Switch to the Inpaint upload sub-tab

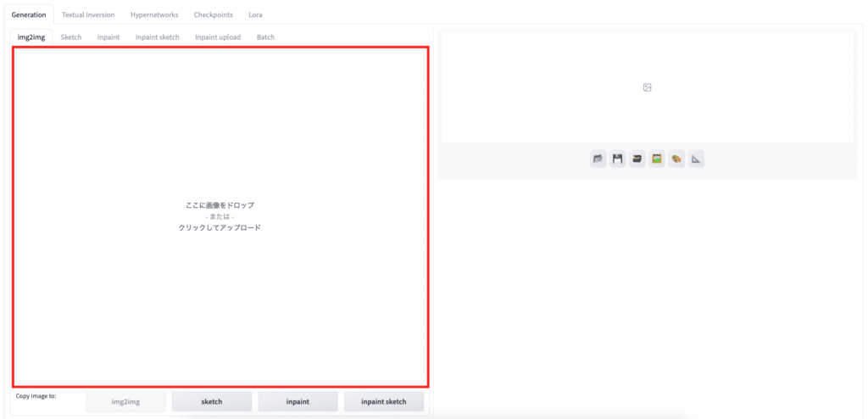pos(218,37)
